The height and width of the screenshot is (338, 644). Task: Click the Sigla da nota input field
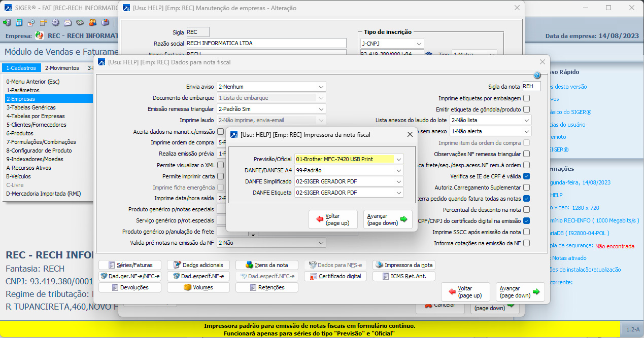coord(531,87)
